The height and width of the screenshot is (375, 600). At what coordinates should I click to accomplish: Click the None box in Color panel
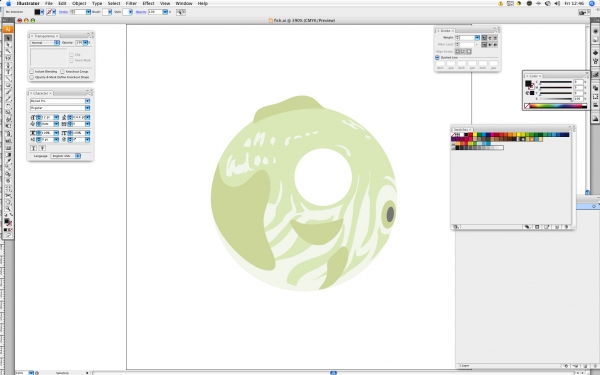click(x=527, y=106)
